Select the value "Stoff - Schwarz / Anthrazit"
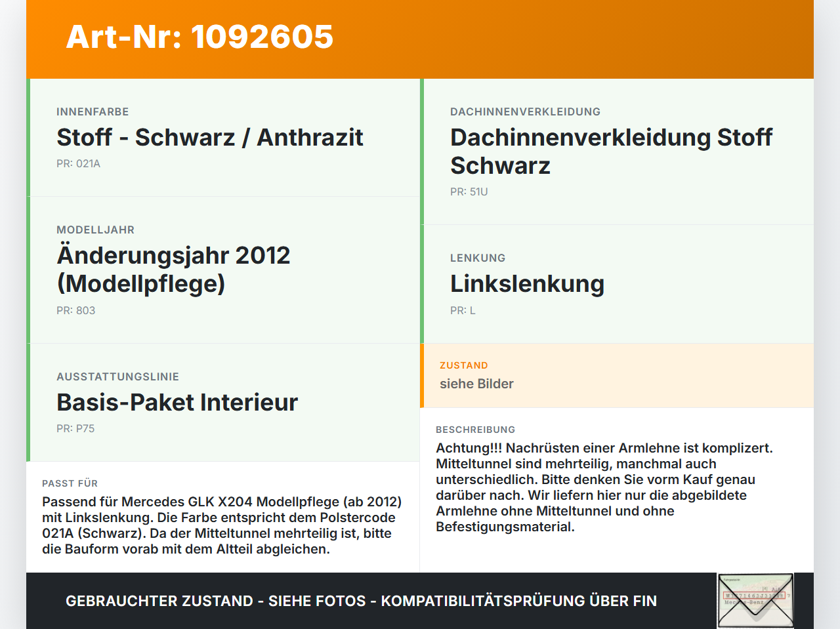Image resolution: width=840 pixels, height=629 pixels. coord(210,137)
